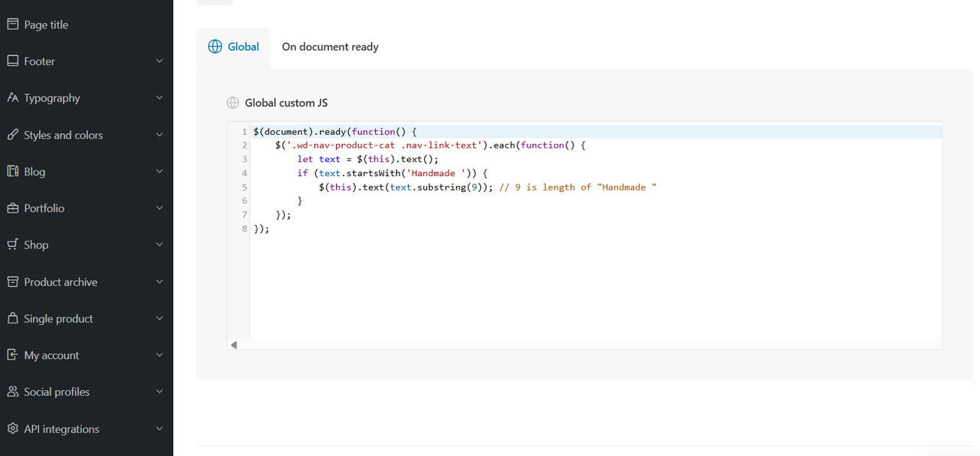Expand the Footer section chevron
The image size is (980, 456).
[159, 61]
